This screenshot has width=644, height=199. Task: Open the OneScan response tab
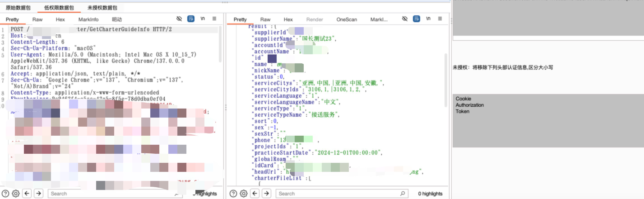(347, 19)
